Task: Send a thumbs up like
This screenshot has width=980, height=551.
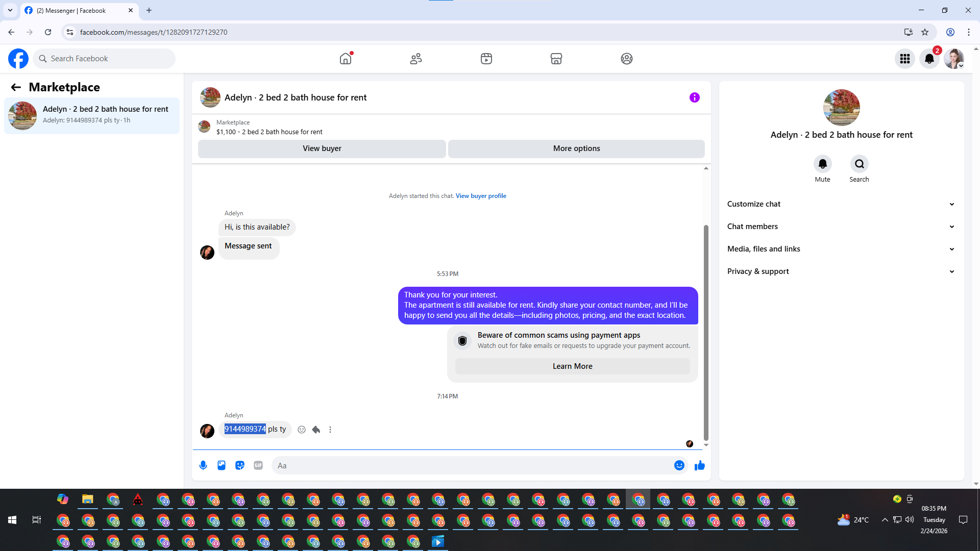Action: point(699,465)
